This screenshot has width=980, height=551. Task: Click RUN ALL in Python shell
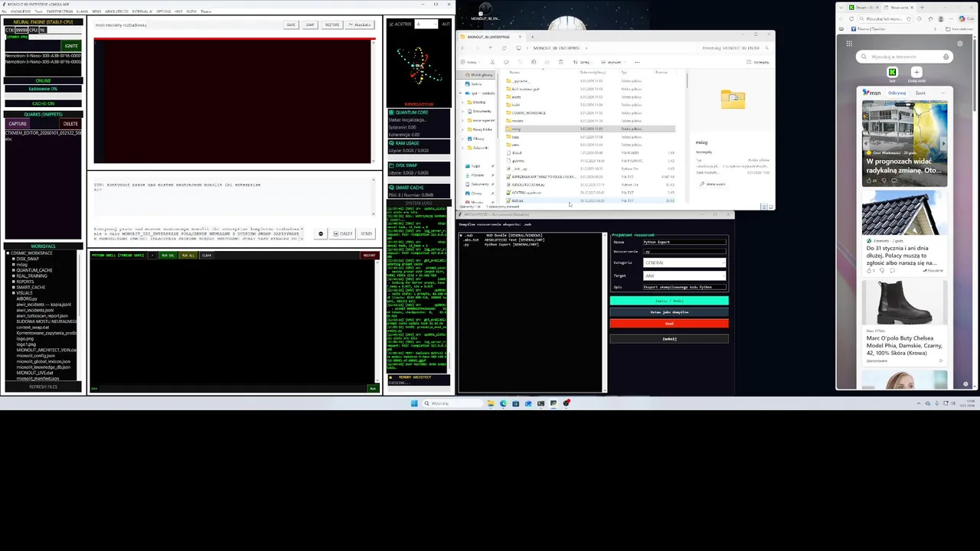click(188, 256)
